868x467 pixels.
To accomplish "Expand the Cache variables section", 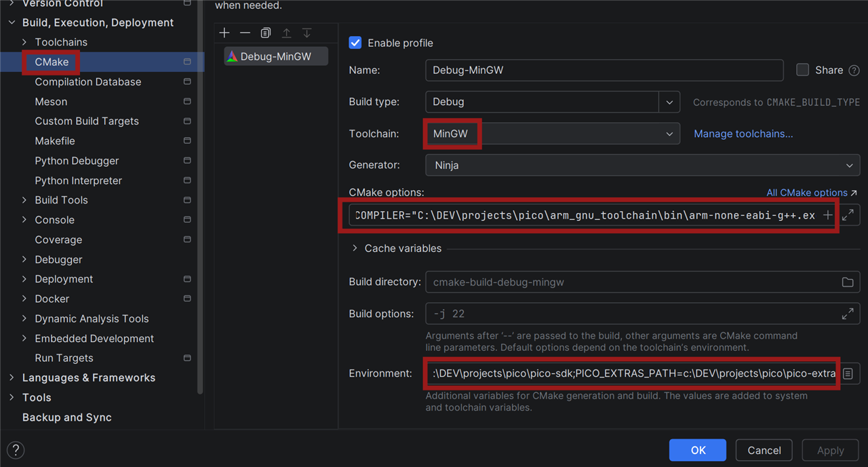I will [355, 248].
